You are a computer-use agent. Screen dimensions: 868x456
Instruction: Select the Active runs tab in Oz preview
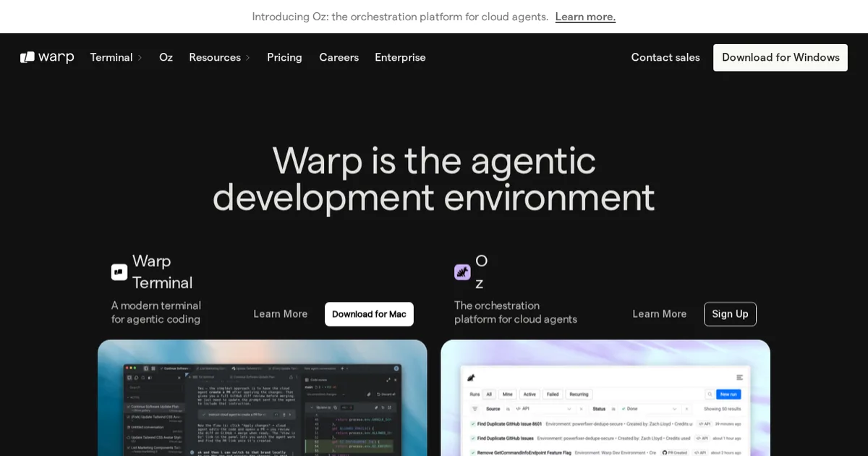pos(529,394)
